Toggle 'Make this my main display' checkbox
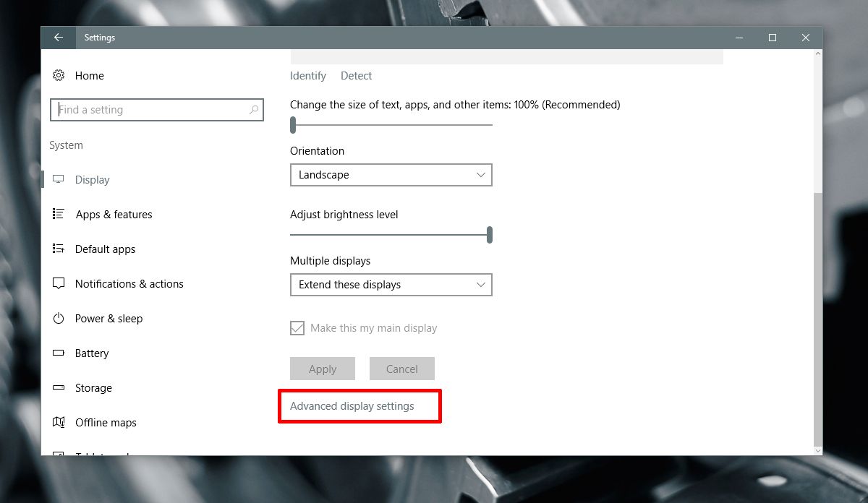 297,328
